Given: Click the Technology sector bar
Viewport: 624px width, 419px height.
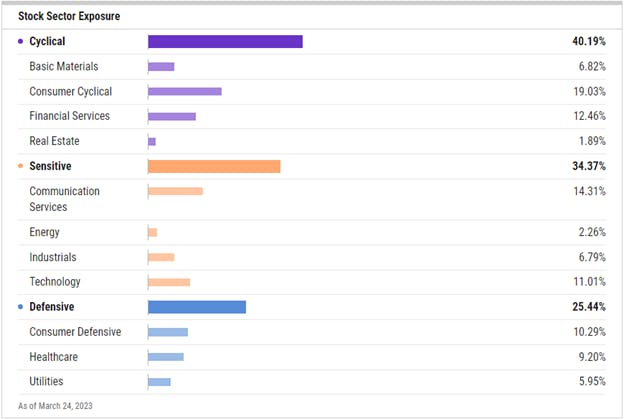Looking at the screenshot, I should click(169, 282).
